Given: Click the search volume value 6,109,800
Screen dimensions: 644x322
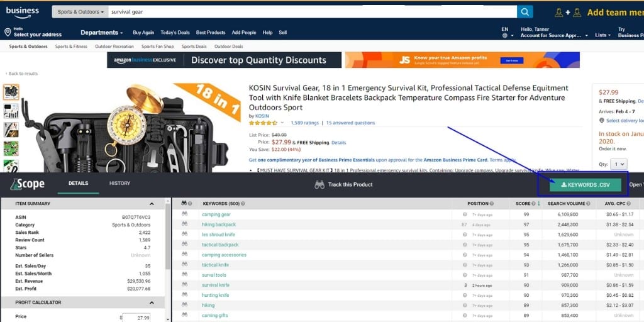Looking at the screenshot, I should pyautogui.click(x=568, y=214).
